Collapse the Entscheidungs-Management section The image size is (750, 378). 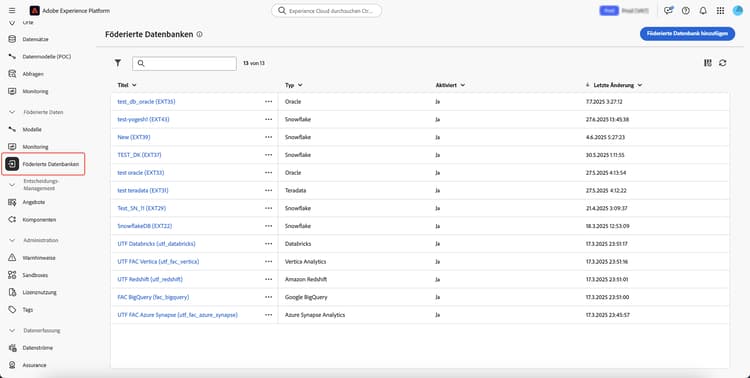[x=12, y=185]
